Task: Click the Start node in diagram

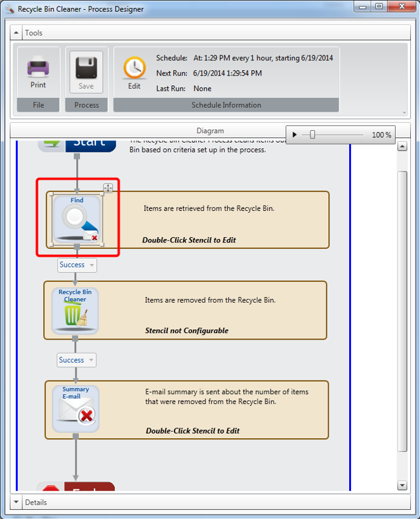Action: tap(77, 143)
